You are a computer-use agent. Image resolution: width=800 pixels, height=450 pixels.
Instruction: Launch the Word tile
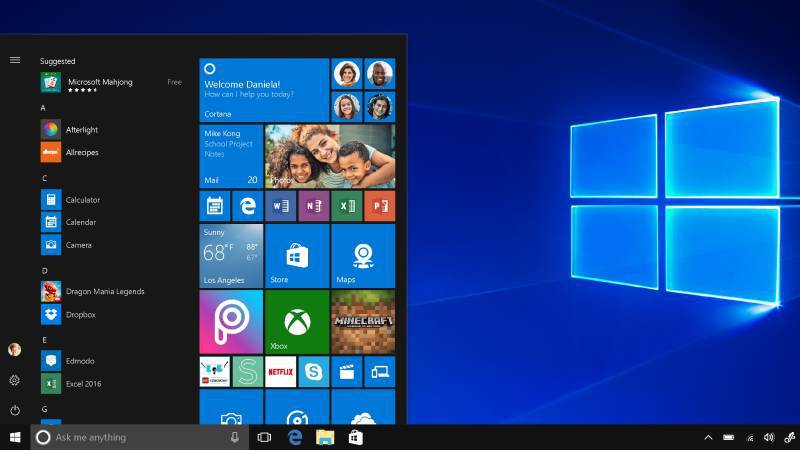coord(281,206)
